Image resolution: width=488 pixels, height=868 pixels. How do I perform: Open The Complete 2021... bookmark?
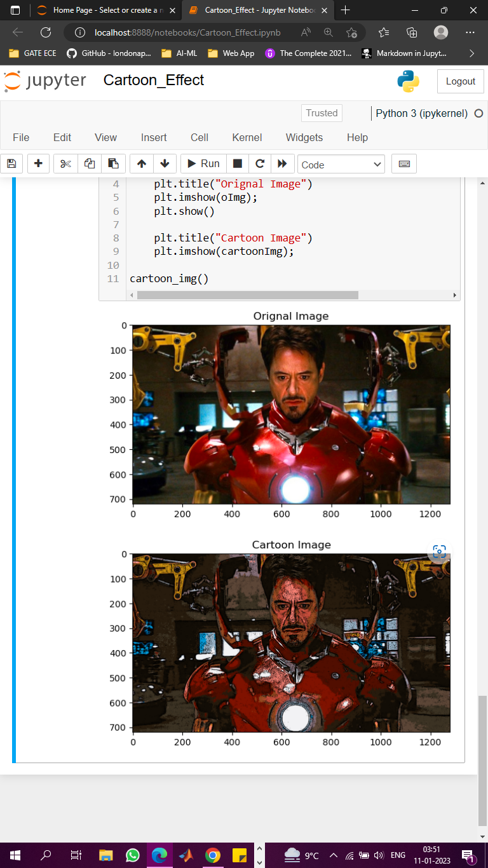[308, 53]
